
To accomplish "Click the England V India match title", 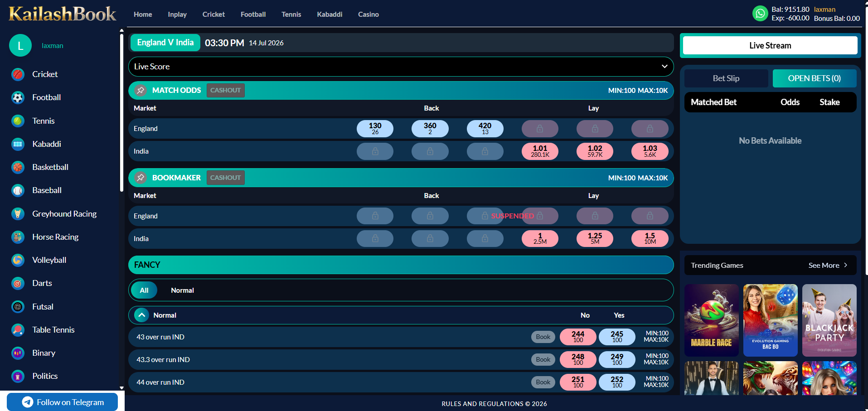I will pos(165,43).
